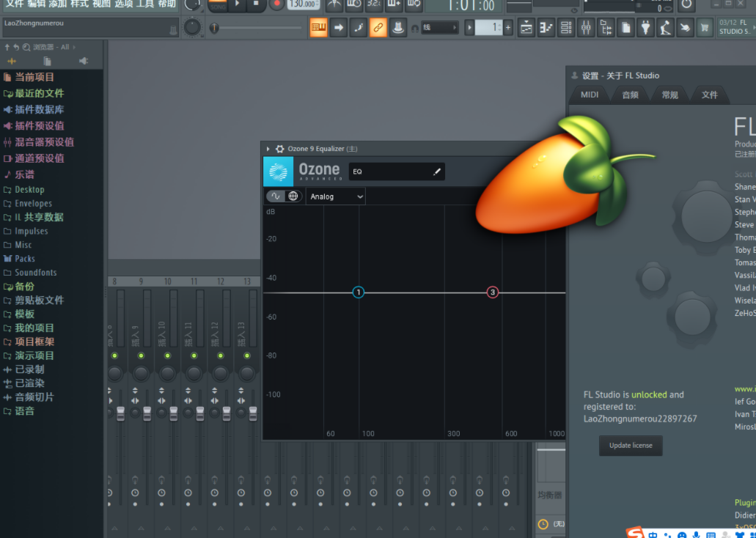Click the browser tree view icon in toolbar

pos(606,28)
